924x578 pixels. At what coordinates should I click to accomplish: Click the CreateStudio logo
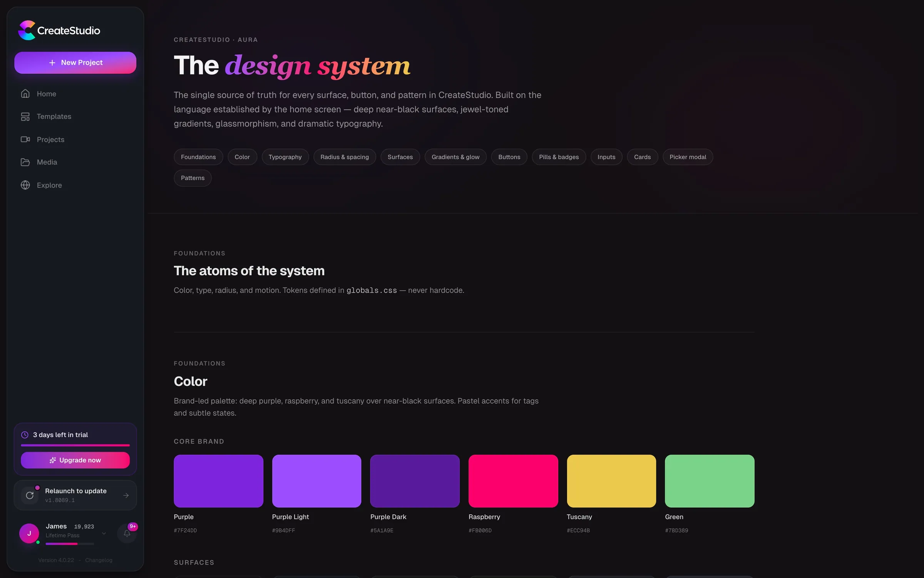click(x=59, y=30)
